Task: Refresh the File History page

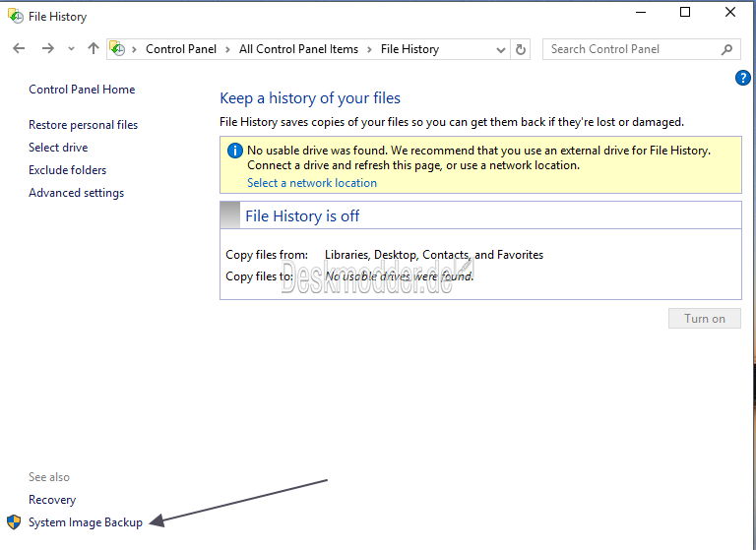Action: [x=521, y=49]
